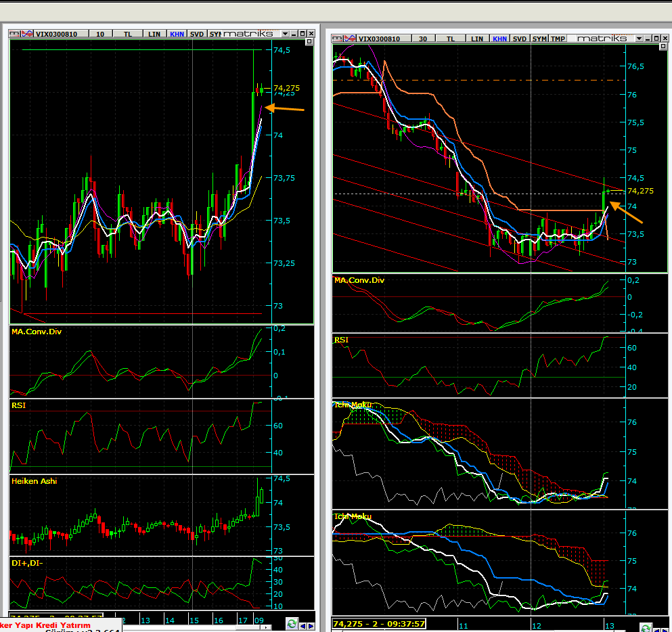Viewport: 672px width, 632px height.
Task: Toggle KHN mode in right chart toolbar
Action: (x=500, y=39)
